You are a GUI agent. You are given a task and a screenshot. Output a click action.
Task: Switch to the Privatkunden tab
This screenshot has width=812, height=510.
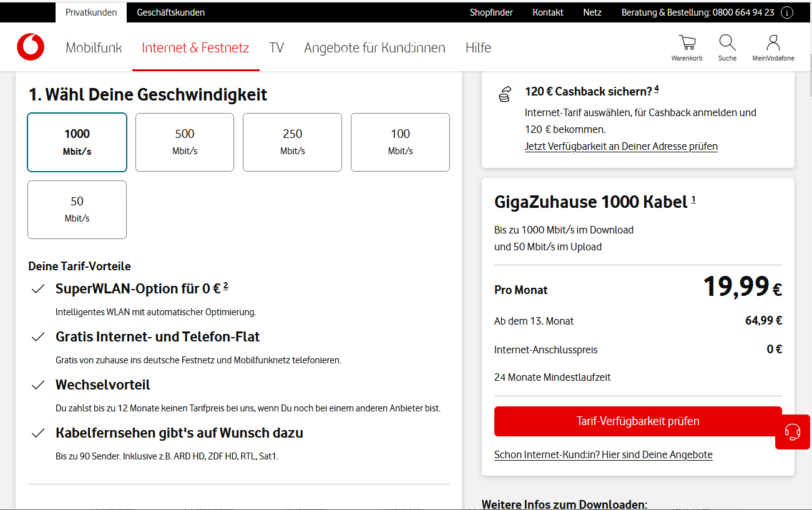point(91,12)
